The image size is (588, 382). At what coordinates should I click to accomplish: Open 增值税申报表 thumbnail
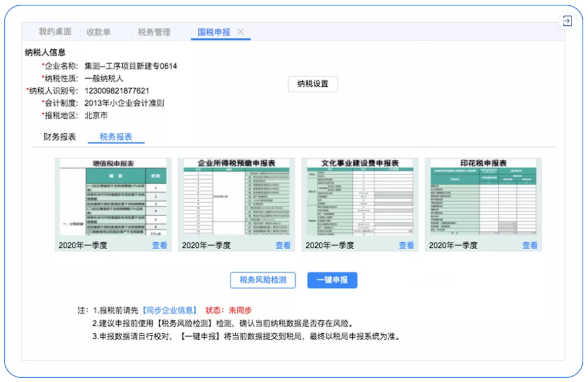(x=113, y=197)
